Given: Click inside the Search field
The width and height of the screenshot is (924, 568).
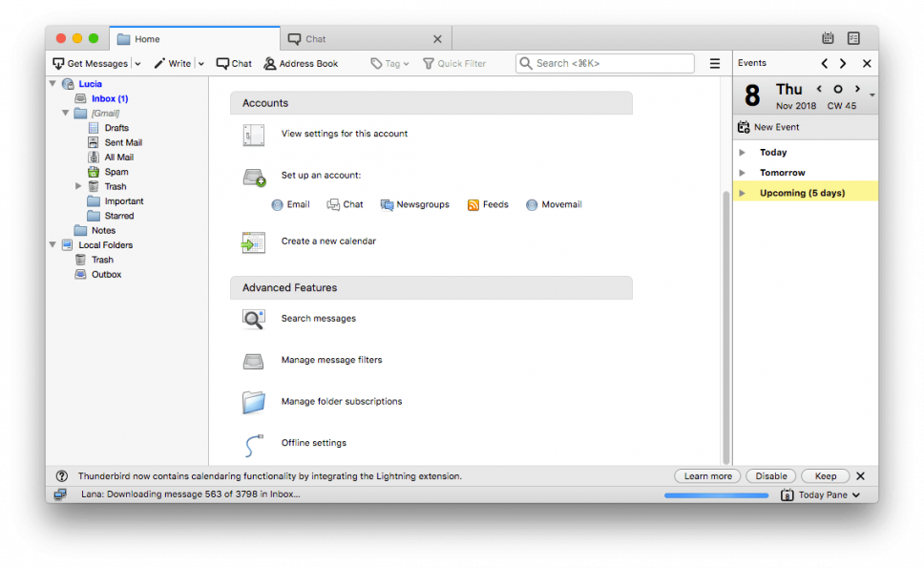Looking at the screenshot, I should (x=605, y=63).
